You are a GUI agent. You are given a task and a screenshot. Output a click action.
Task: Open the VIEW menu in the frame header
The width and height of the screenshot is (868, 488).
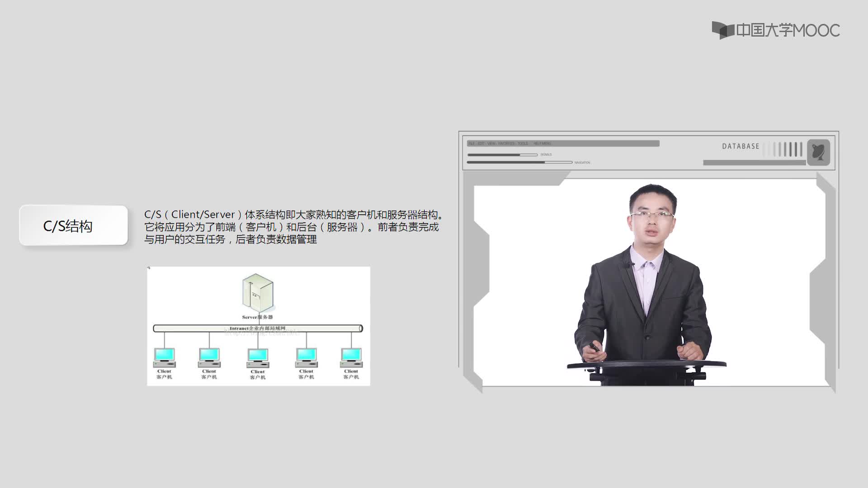pos(491,143)
